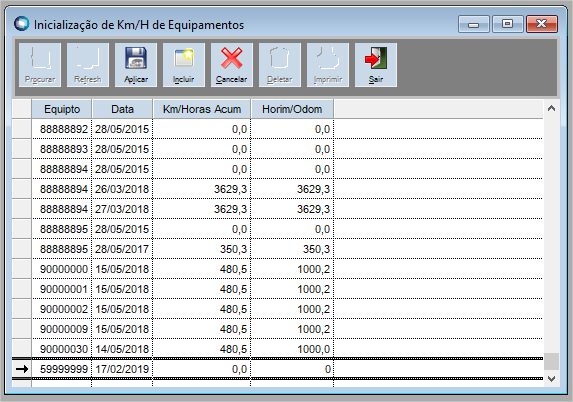Screen dimensions: 573x402
Task: Cancel editing with the red X Cancelar
Action: (232, 65)
